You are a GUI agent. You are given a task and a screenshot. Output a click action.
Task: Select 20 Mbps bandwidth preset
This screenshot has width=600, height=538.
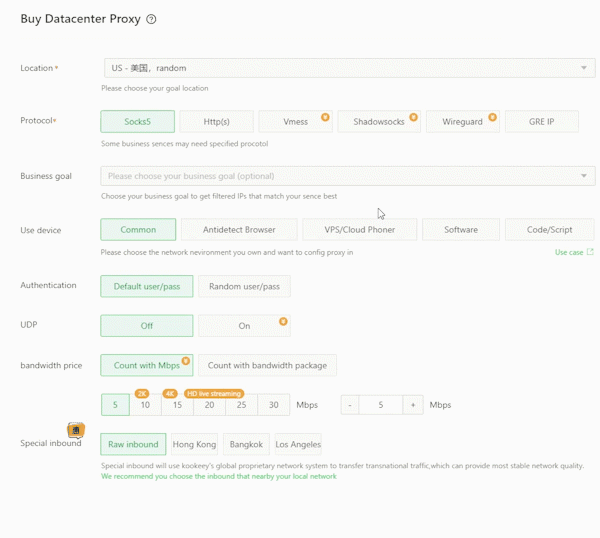(x=209, y=405)
